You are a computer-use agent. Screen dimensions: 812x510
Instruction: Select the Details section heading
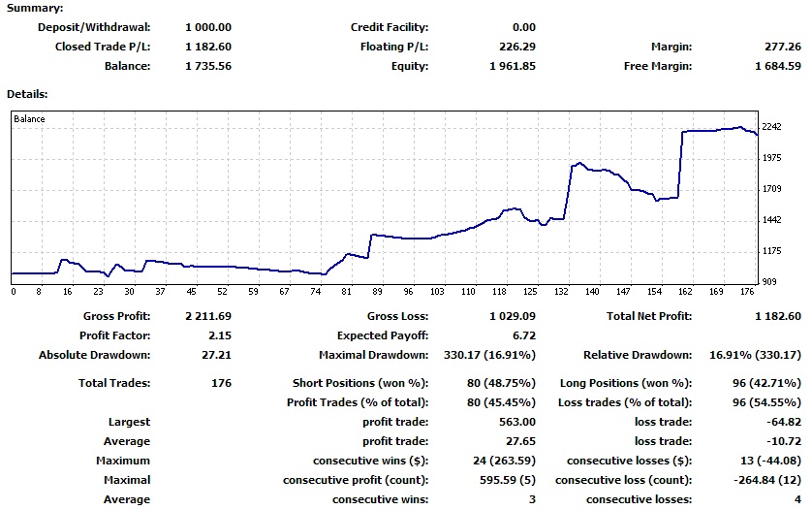coord(27,94)
